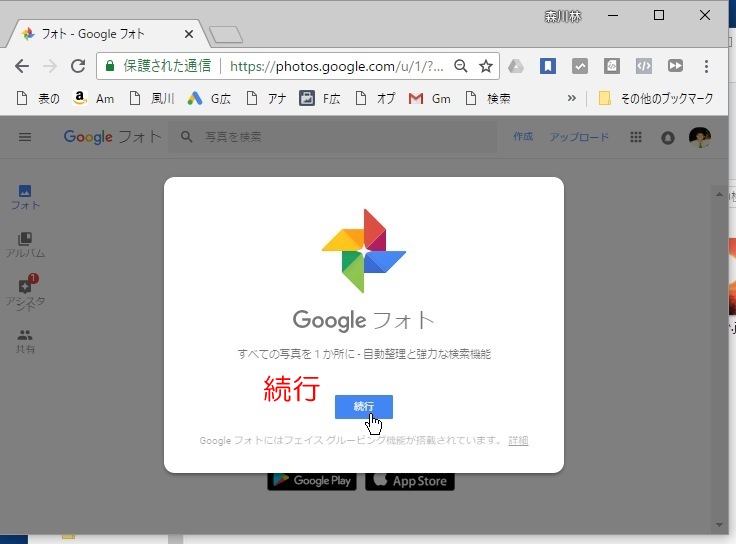Open Chrome three-dot menu
Viewport: 736px width, 544px height.
[706, 66]
